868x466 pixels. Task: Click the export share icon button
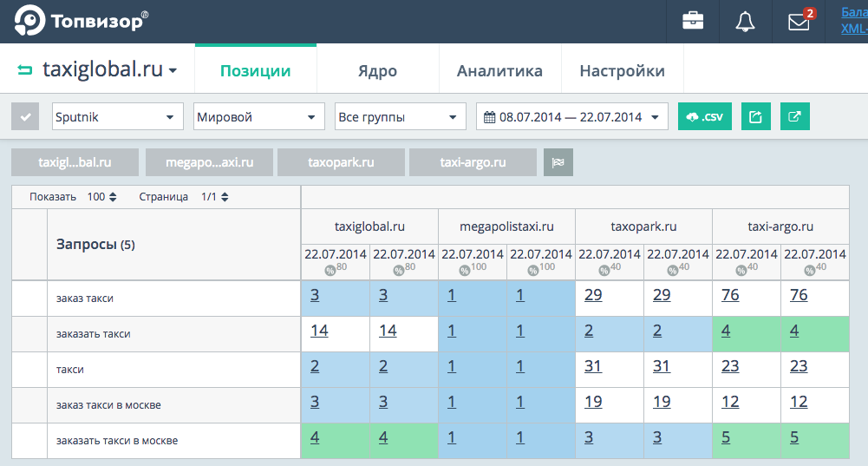755,116
